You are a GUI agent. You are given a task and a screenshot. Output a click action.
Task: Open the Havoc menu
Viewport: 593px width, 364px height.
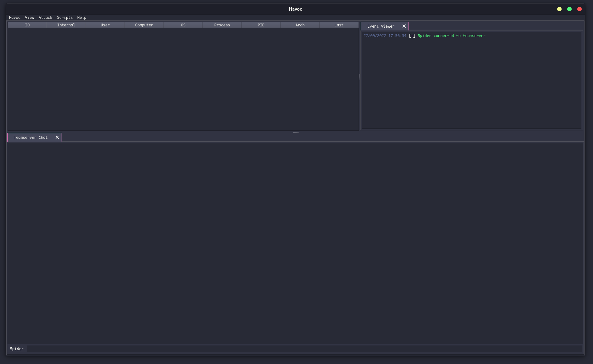click(x=14, y=18)
